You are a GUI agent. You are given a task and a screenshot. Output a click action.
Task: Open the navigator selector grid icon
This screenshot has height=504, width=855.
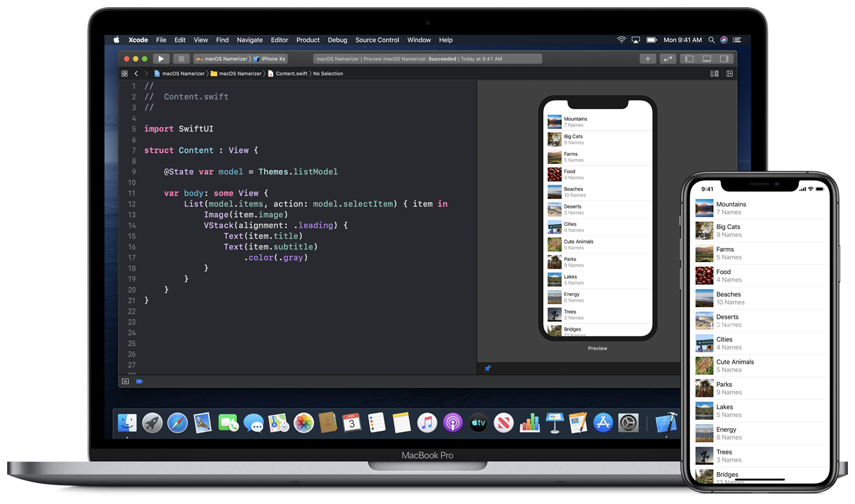click(124, 73)
